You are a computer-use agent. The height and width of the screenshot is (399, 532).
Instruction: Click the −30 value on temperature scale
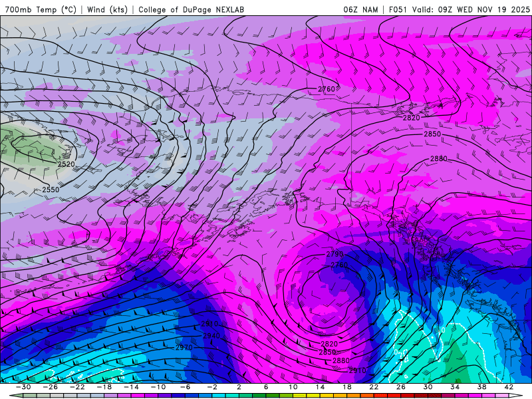point(23,387)
